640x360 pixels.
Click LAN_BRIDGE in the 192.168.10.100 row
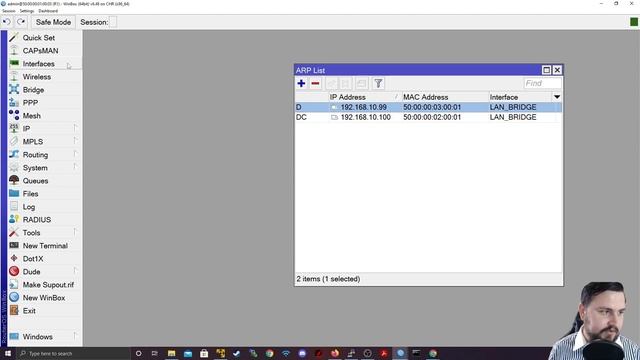click(x=513, y=117)
